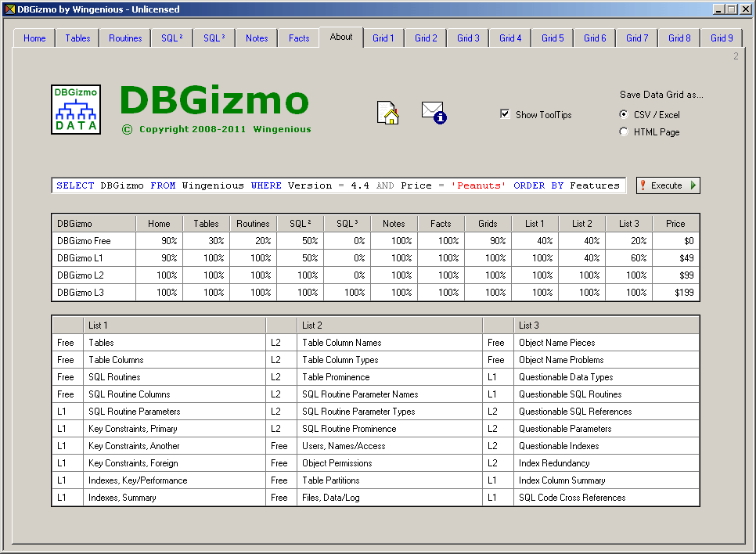Select the CSV / Excel radio option
The height and width of the screenshot is (554, 756).
point(624,114)
